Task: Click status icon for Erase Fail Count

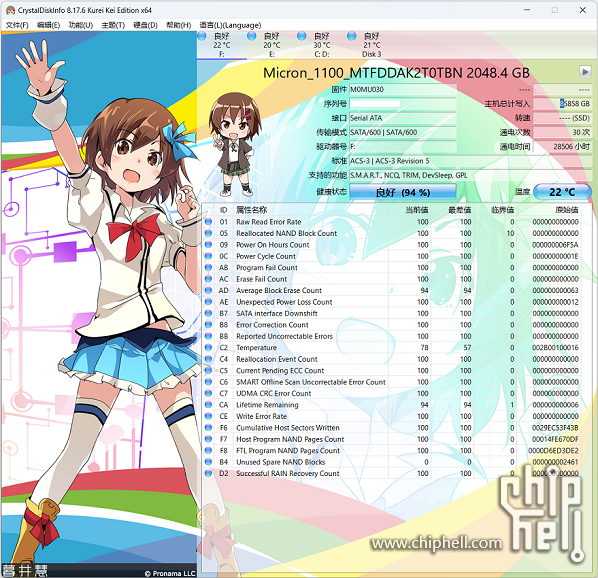Action: click(208, 279)
